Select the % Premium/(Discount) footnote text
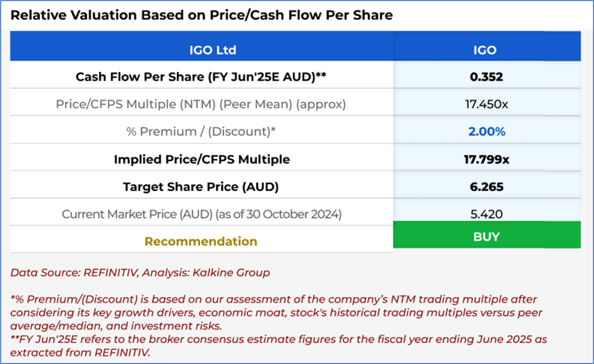 pos(273,312)
